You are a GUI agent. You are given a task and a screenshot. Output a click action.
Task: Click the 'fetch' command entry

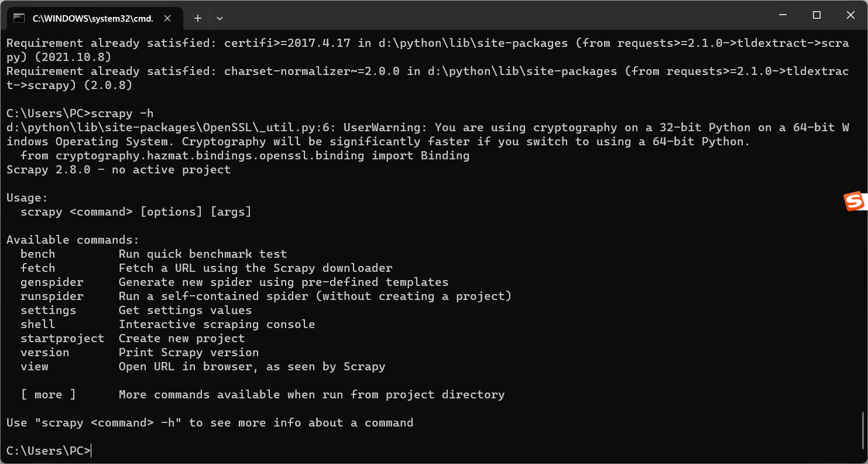[37, 268]
